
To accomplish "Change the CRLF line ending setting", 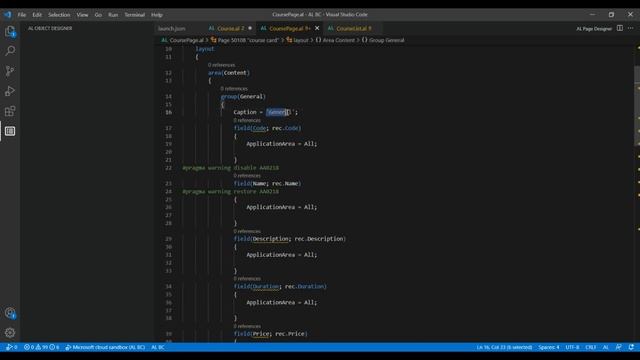I will pyautogui.click(x=591, y=347).
